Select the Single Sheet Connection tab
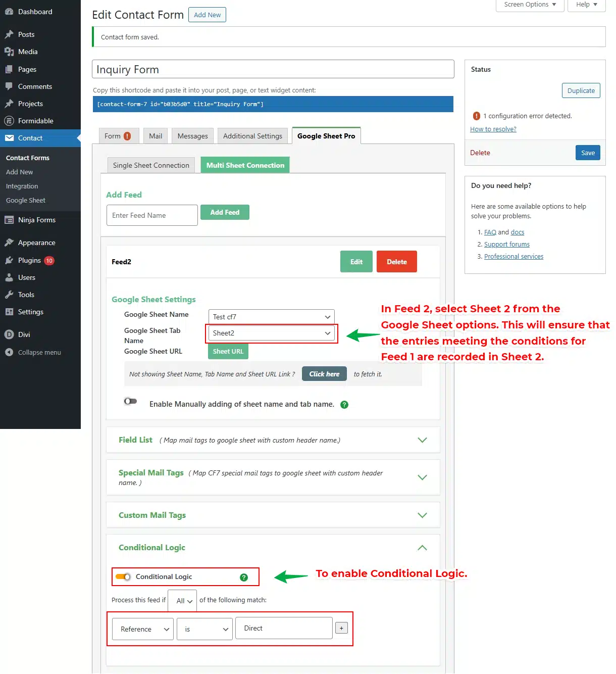Image resolution: width=616 pixels, height=674 pixels. click(x=151, y=165)
